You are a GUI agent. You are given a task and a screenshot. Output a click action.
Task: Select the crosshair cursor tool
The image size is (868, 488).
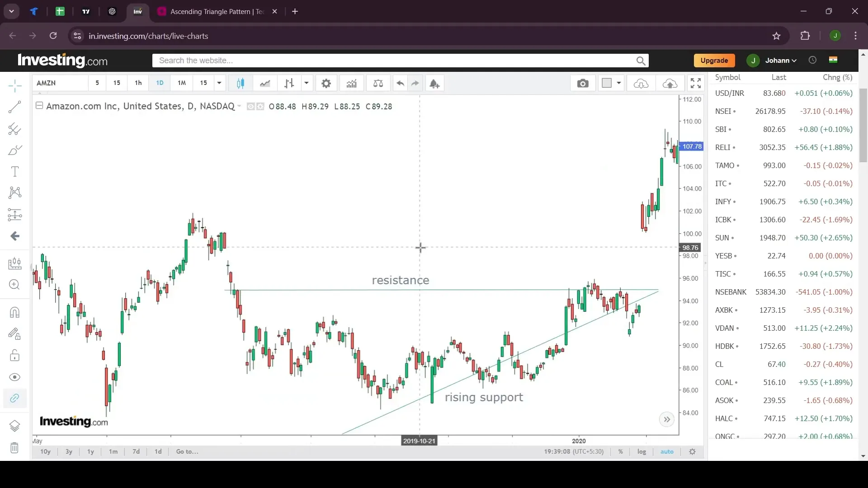point(14,85)
